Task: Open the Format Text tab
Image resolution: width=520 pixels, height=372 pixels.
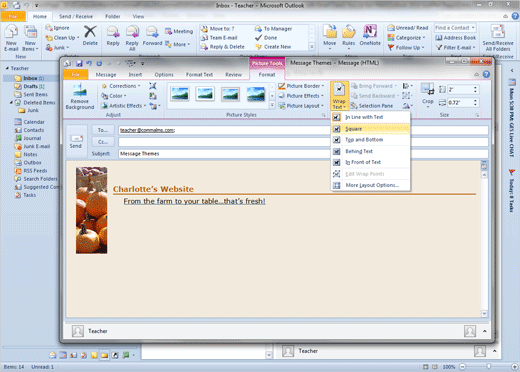Action: (x=199, y=75)
